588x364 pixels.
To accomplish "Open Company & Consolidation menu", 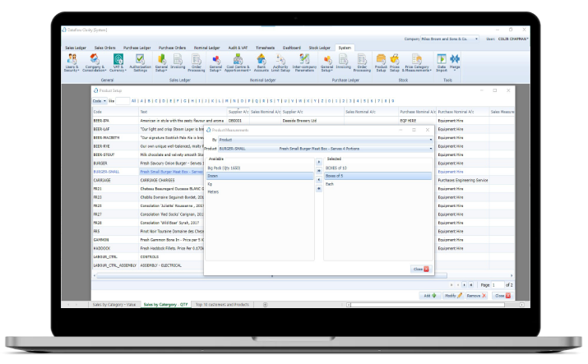I will point(94,62).
